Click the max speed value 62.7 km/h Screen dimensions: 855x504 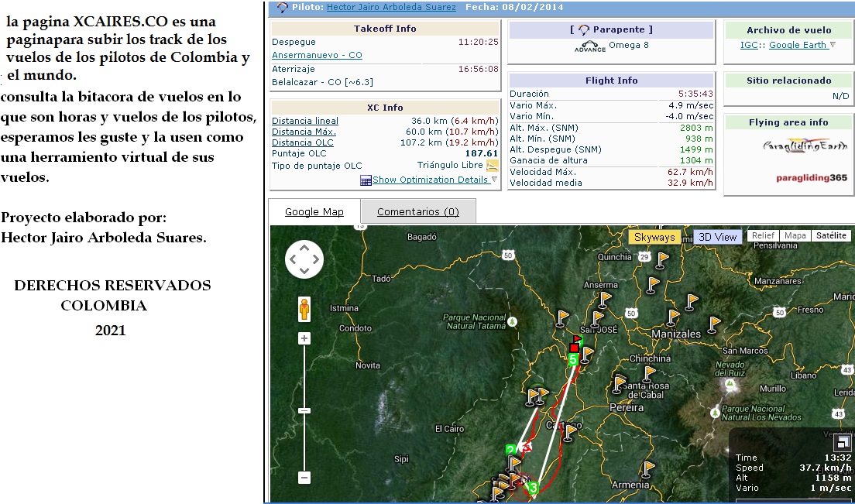690,172
